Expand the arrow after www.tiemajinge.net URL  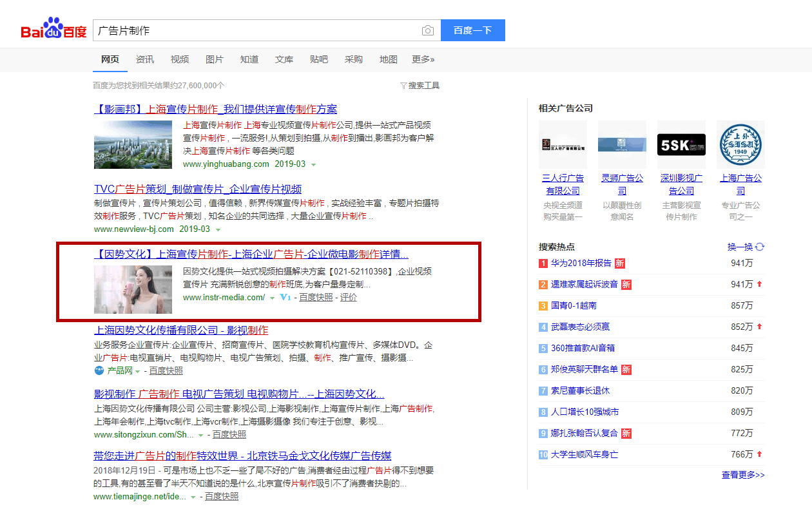(193, 497)
